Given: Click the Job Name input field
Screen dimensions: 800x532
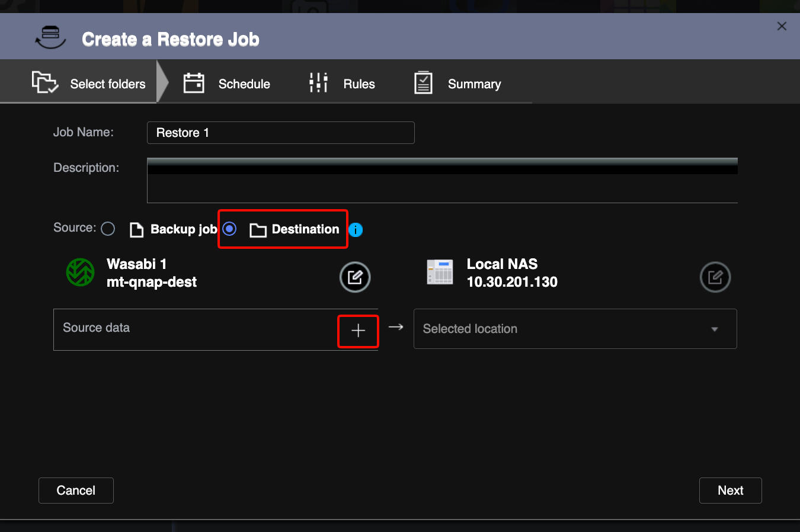Looking at the screenshot, I should [x=281, y=133].
